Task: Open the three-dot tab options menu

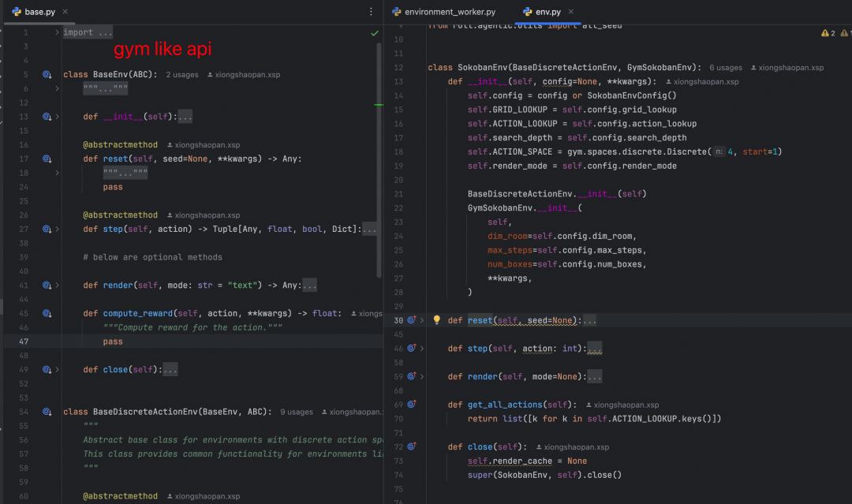Action: 371,12
